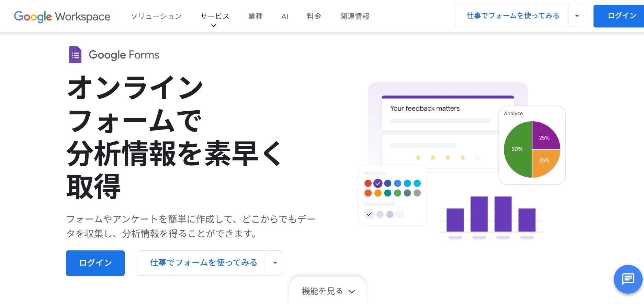Image resolution: width=644 pixels, height=304 pixels.
Task: Click hero 仕事でフォームを使ってみる button
Action: tap(202, 263)
